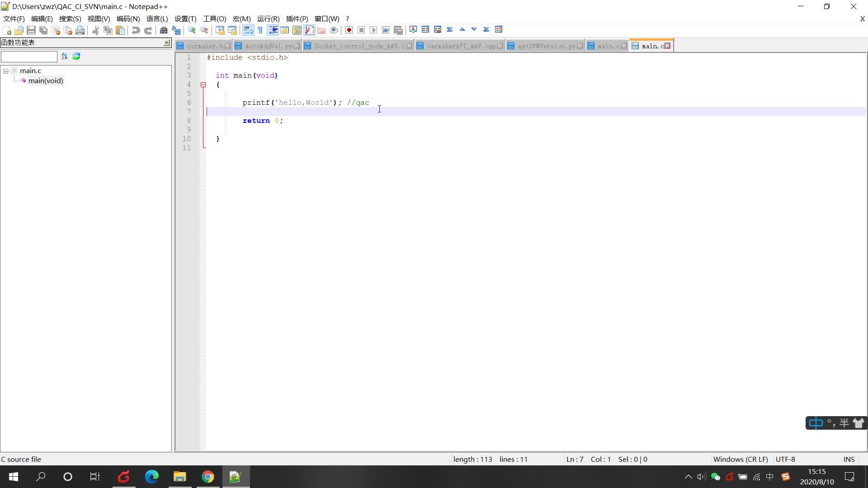
Task: Select main(void) in function list
Action: click(x=46, y=81)
